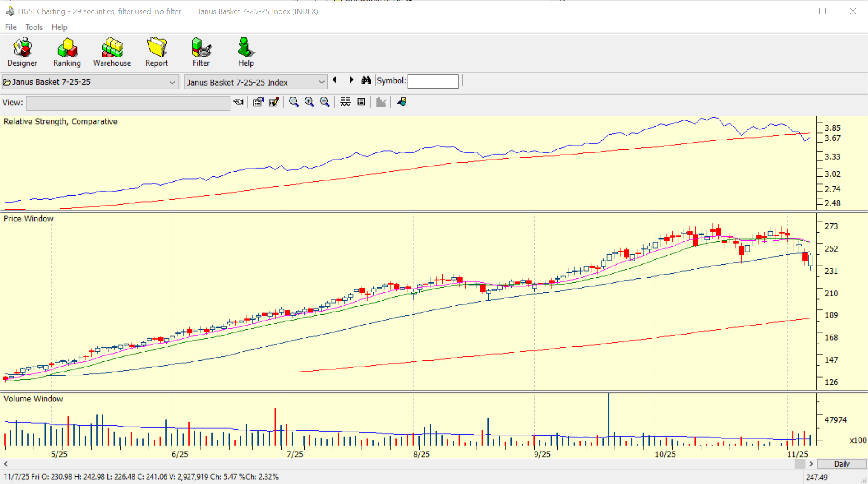Click the zoom in magnifier icon

coord(309,102)
